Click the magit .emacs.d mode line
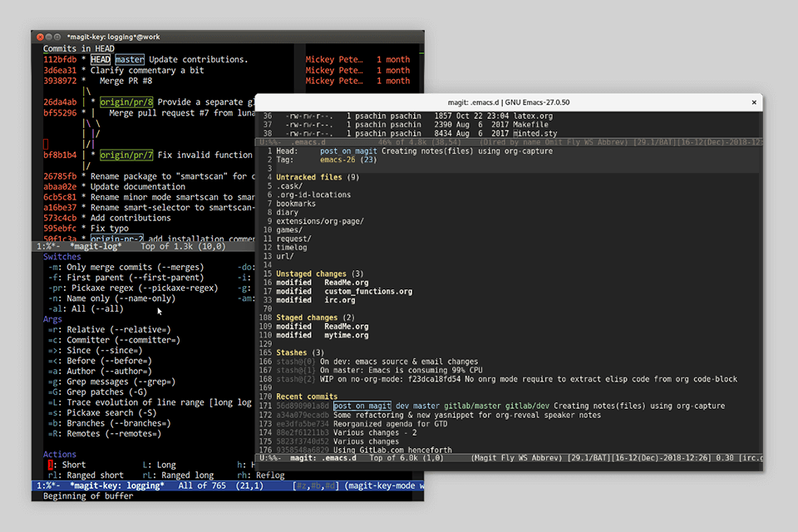Screen dimensions: 798x532 (509, 458)
